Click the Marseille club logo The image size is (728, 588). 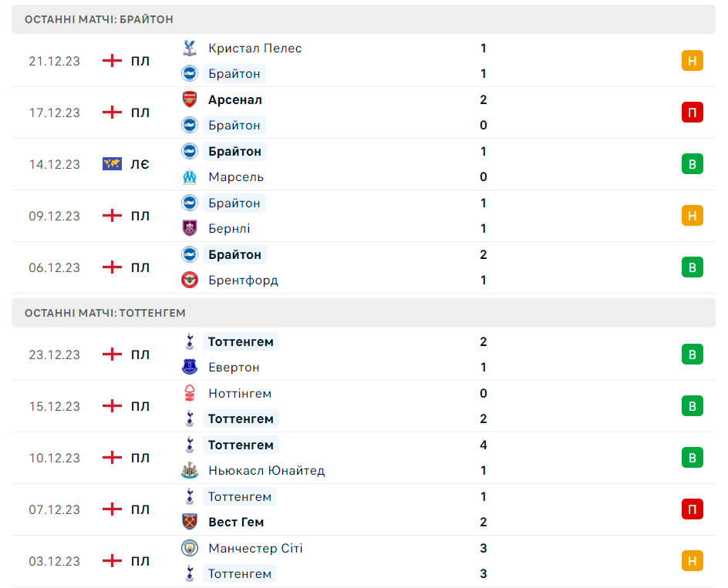189,176
